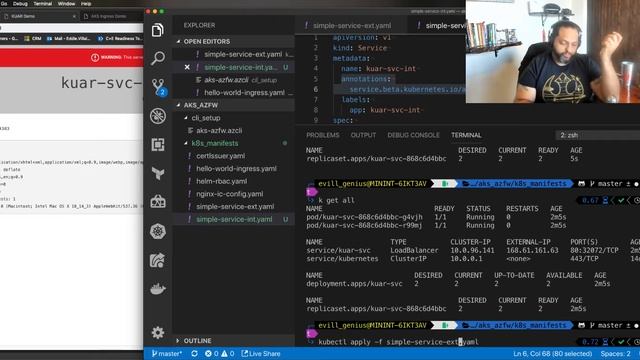Open aks-azfw.azcli in the cli_setup folder
Viewport: 640px width, 360px height.
point(219,131)
